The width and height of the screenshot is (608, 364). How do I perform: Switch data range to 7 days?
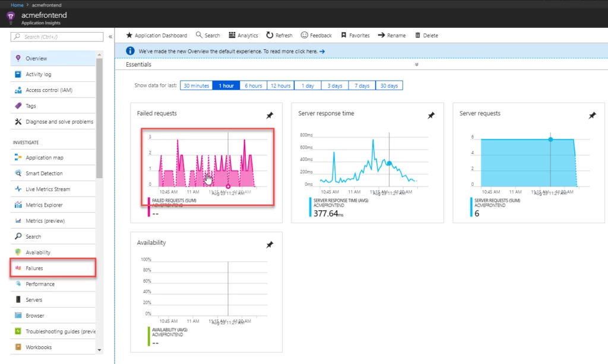tap(362, 85)
